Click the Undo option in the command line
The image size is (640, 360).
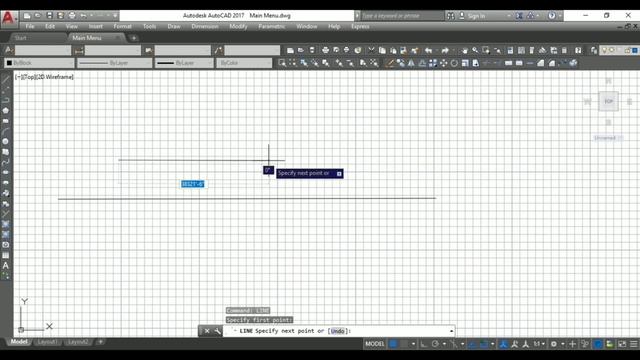point(338,331)
